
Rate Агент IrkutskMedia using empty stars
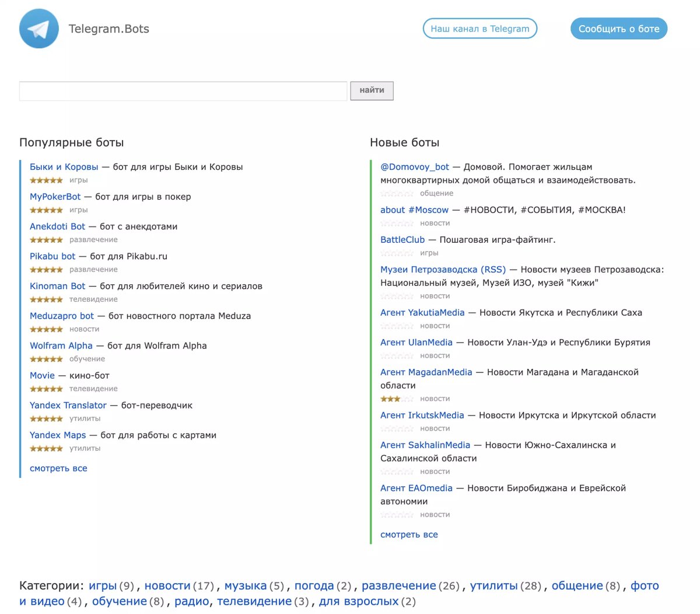click(x=397, y=429)
